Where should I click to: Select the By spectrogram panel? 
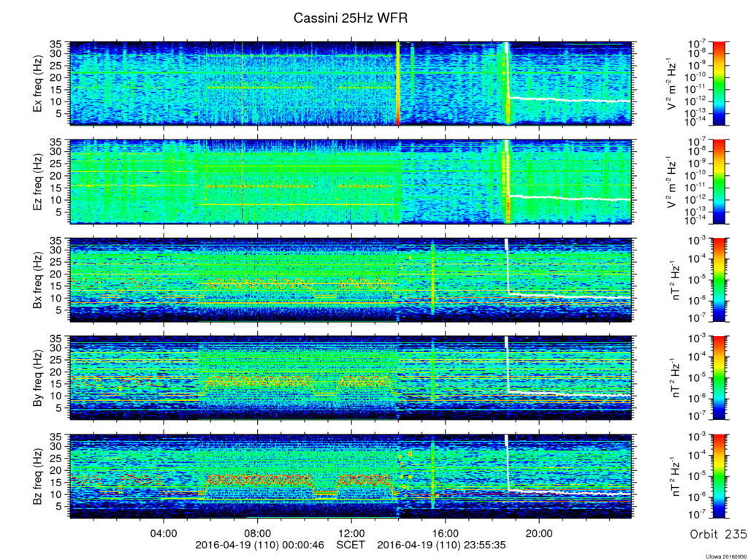(351, 377)
